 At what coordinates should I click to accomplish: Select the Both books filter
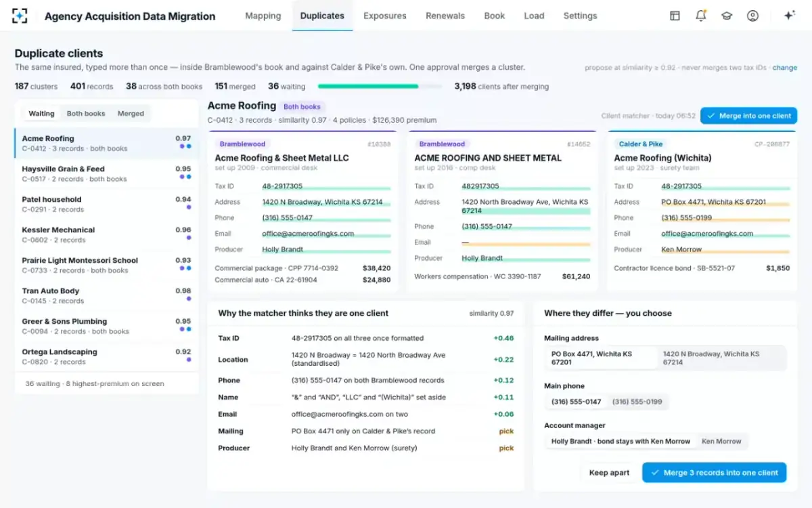[86, 114]
